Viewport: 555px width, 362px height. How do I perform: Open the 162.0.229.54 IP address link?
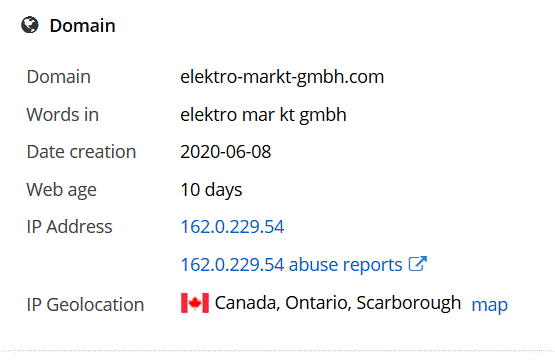coord(232,226)
